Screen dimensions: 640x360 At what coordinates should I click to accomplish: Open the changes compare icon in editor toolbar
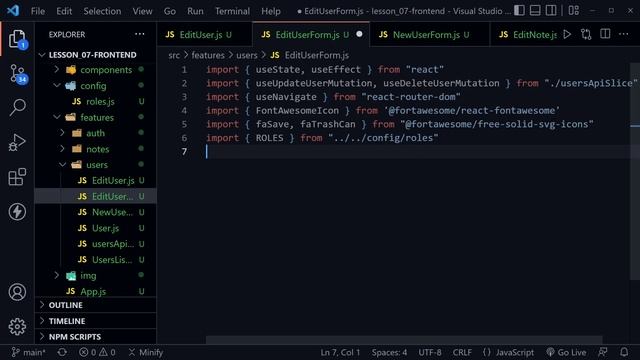[586, 34]
